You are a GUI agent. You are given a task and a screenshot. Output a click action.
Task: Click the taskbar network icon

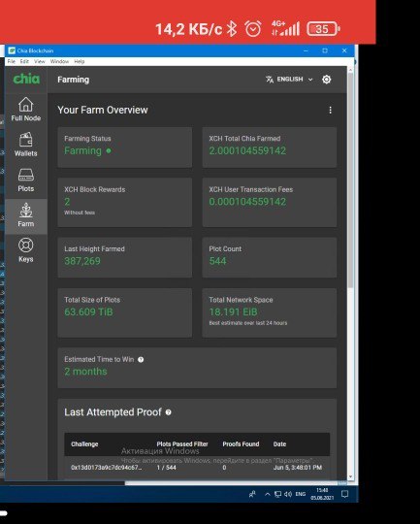[277, 494]
